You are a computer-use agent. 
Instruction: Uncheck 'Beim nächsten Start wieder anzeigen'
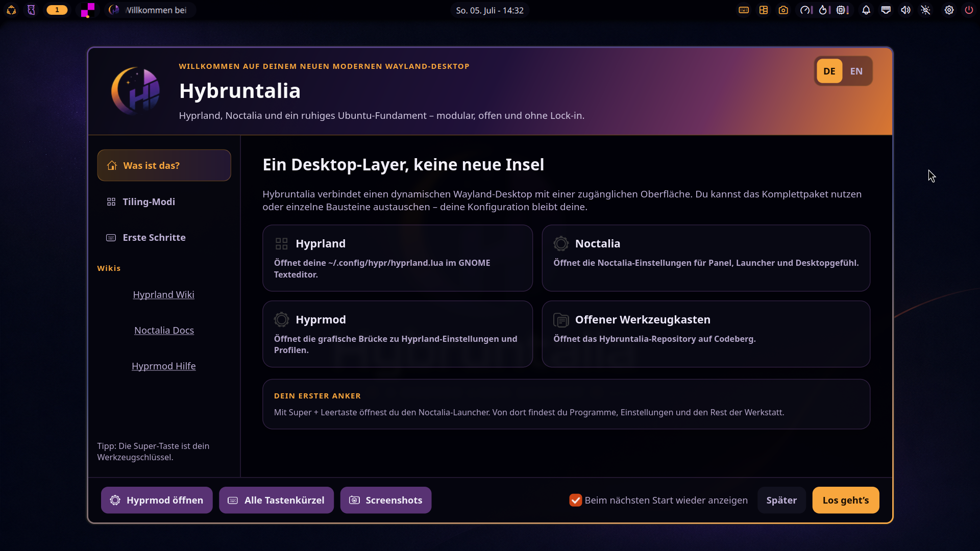click(x=575, y=500)
